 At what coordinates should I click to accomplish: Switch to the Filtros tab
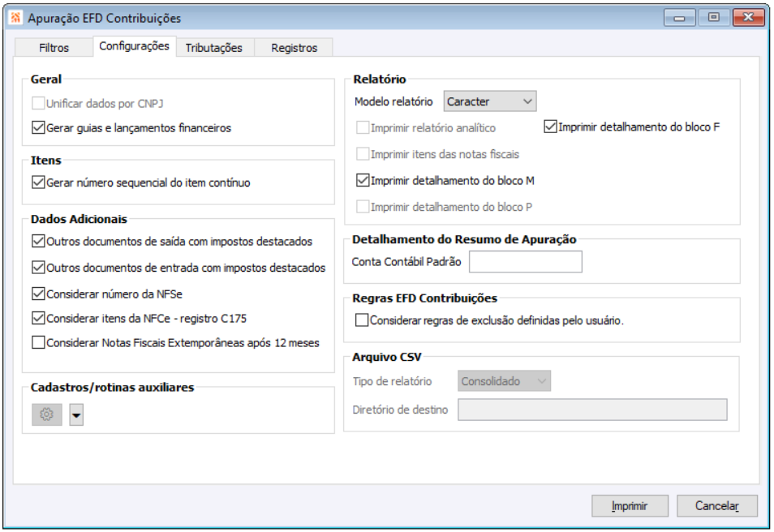point(54,48)
